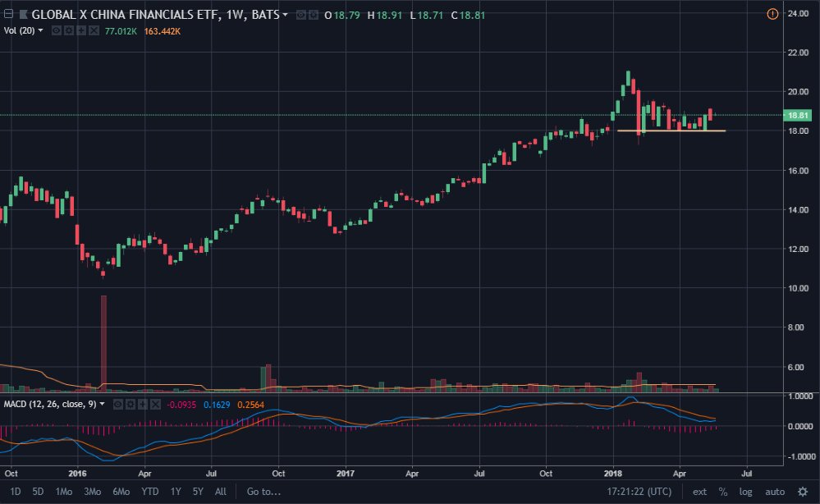Screen dimensions: 820x504
Task: Click the MACD signal value 0.2564
Action: 250,405
